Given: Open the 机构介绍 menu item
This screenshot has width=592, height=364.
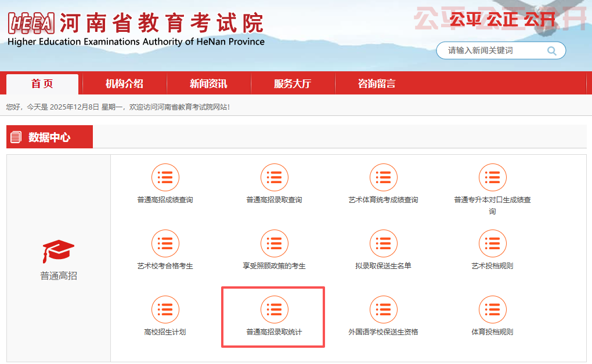Looking at the screenshot, I should click(x=124, y=84).
